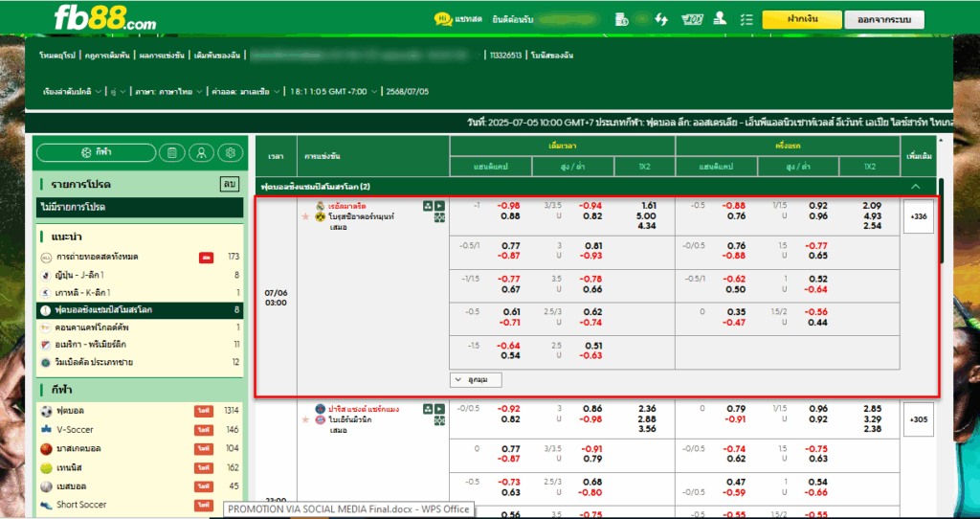Click the V-Soccer icon in the sports list

(46, 430)
